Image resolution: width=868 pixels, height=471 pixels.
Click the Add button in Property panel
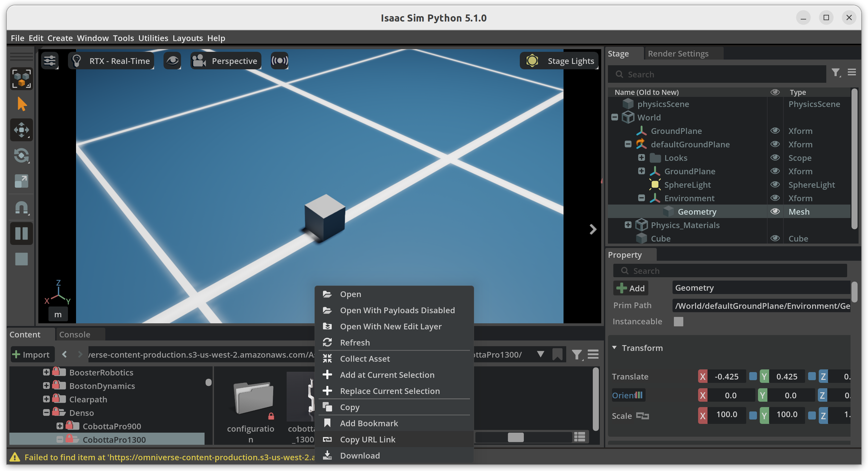pyautogui.click(x=630, y=288)
